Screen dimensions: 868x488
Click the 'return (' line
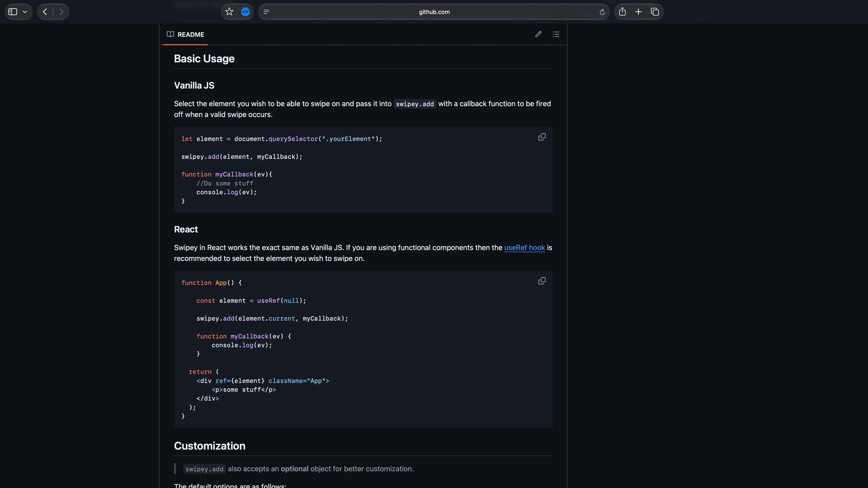pyautogui.click(x=204, y=372)
